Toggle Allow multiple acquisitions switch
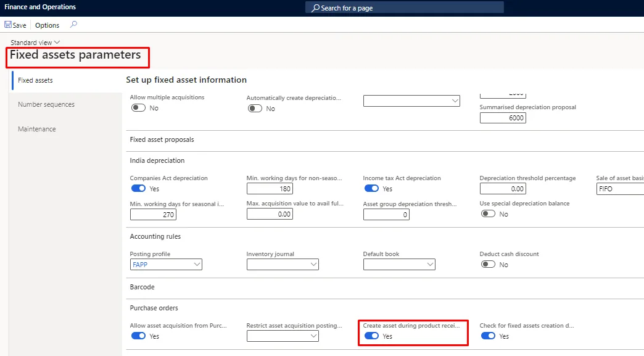Screen dimensions: 644x356 click(x=138, y=107)
